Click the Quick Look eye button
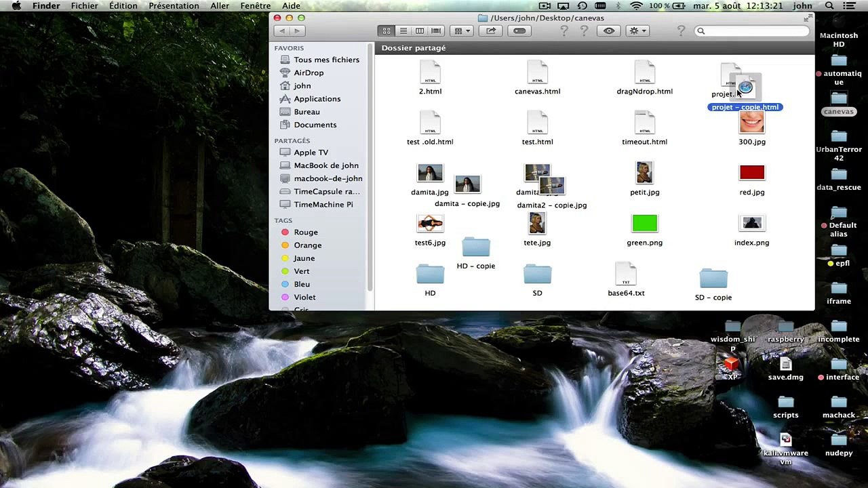Viewport: 868px width, 488px height. 609,31
